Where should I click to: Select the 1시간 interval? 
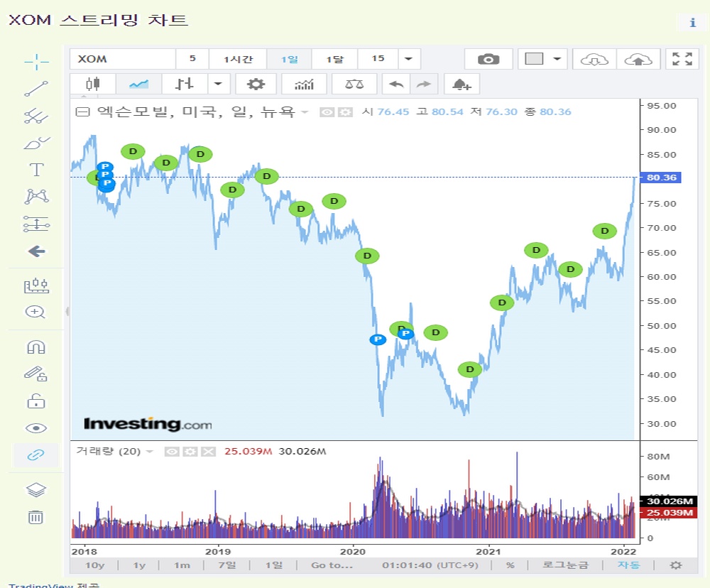click(x=238, y=59)
